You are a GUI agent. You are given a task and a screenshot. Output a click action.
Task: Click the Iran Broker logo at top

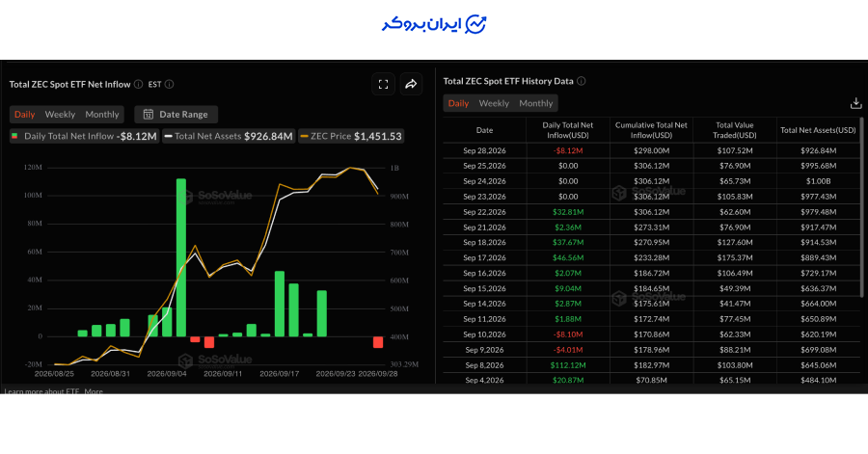coord(434,24)
